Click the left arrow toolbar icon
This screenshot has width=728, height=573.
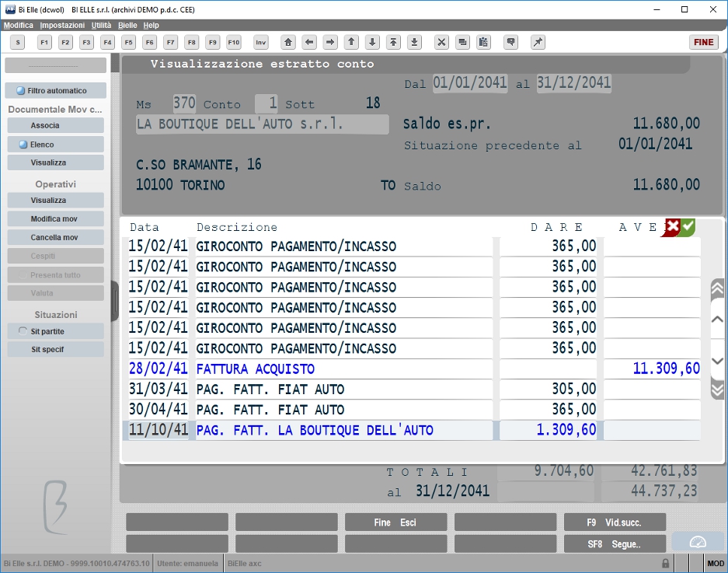(x=309, y=42)
